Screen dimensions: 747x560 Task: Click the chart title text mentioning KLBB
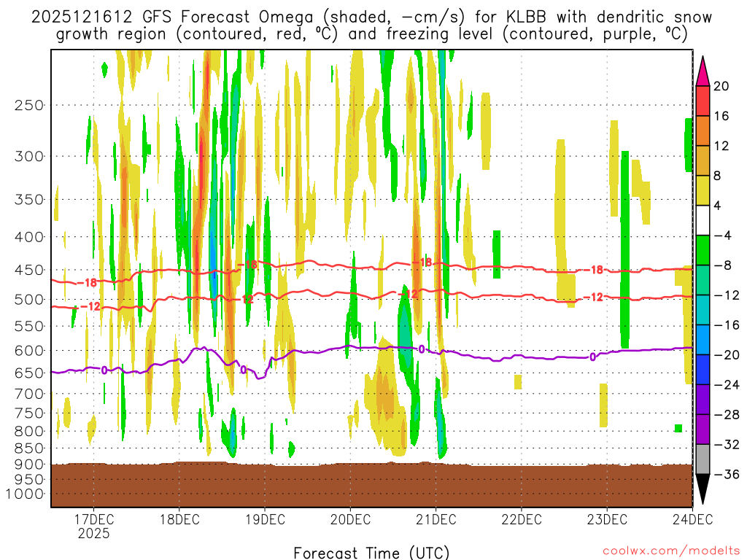pyautogui.click(x=371, y=26)
